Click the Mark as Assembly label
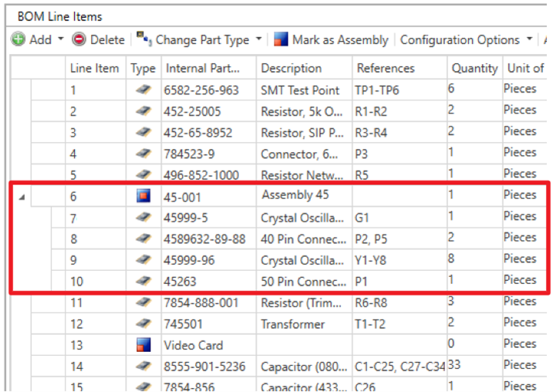Viewport: 553px width, 392px height. click(340, 39)
